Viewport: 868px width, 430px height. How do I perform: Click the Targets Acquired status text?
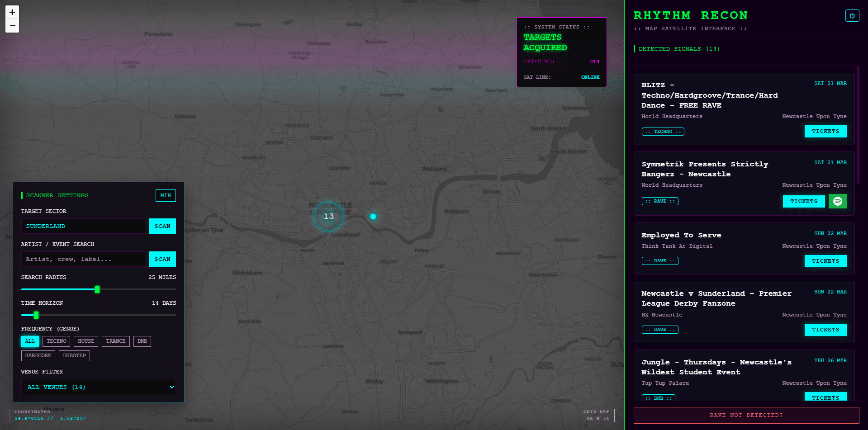(x=545, y=43)
